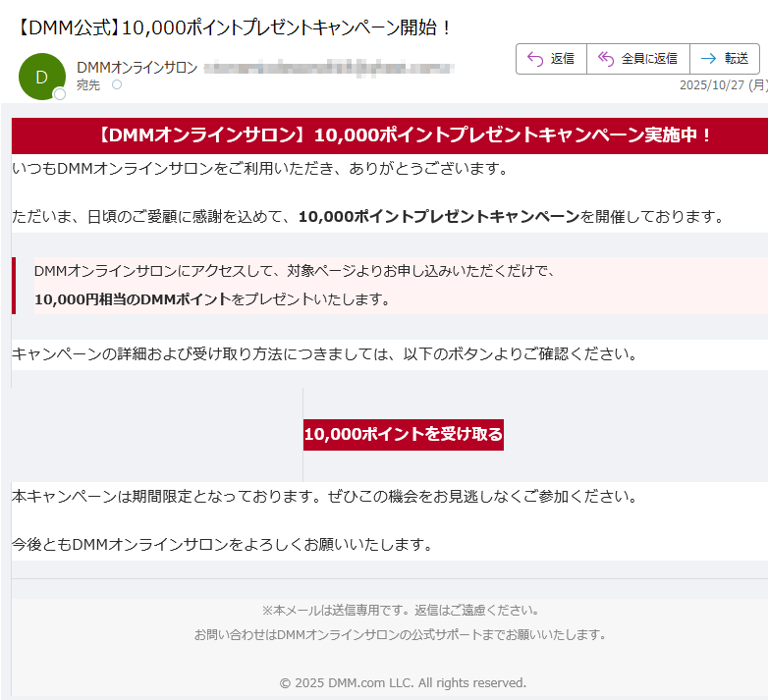Click the blurred sender email address
The image size is (768, 700).
click(329, 68)
